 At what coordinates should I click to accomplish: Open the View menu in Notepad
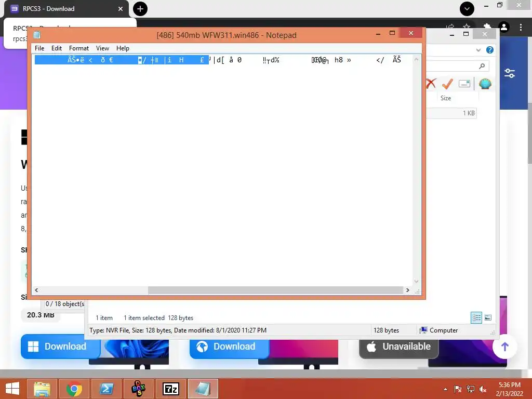click(102, 48)
